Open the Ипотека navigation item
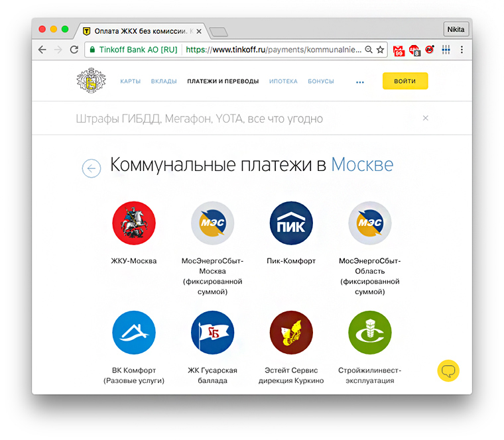Viewport: 504px width, 440px height. [x=283, y=82]
